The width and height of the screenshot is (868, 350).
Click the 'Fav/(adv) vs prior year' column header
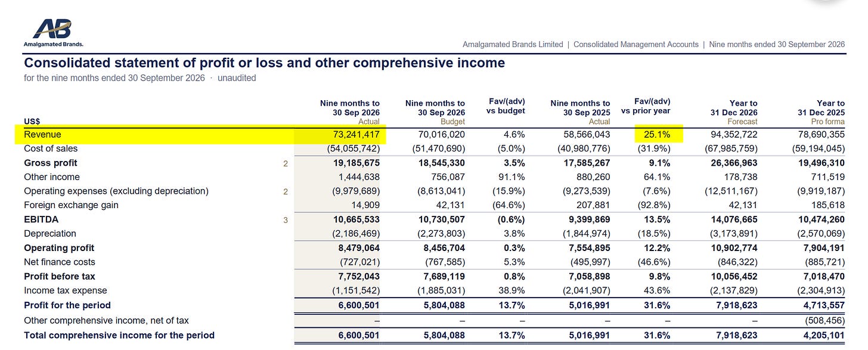(646, 106)
